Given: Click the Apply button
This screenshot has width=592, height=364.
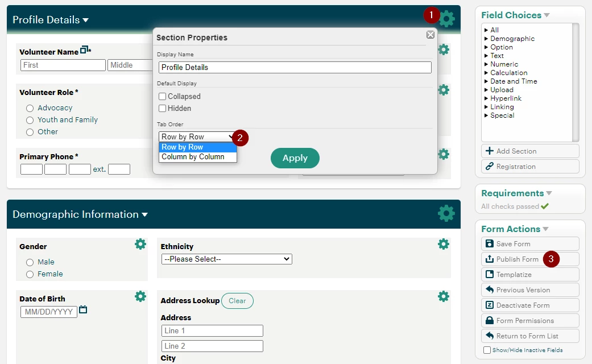Looking at the screenshot, I should pos(295,158).
